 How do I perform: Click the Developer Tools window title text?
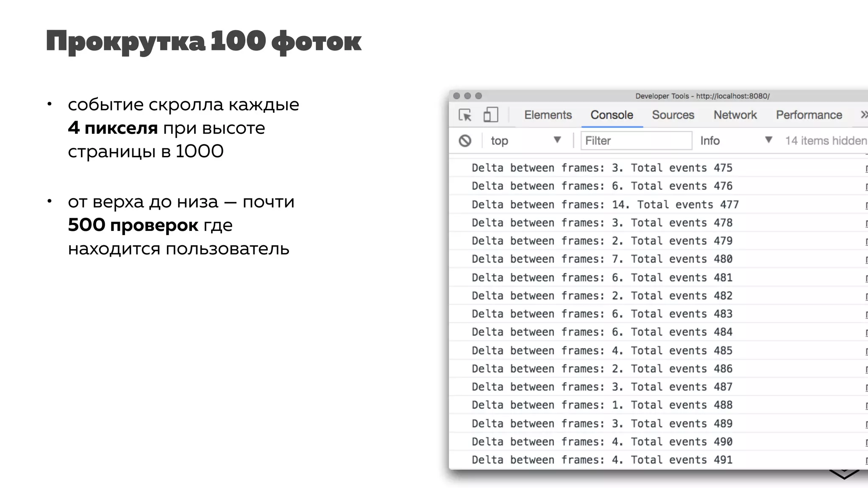pos(702,96)
